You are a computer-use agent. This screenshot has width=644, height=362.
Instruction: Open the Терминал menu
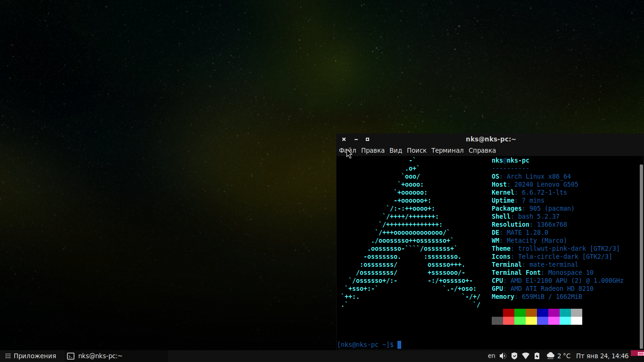click(447, 150)
